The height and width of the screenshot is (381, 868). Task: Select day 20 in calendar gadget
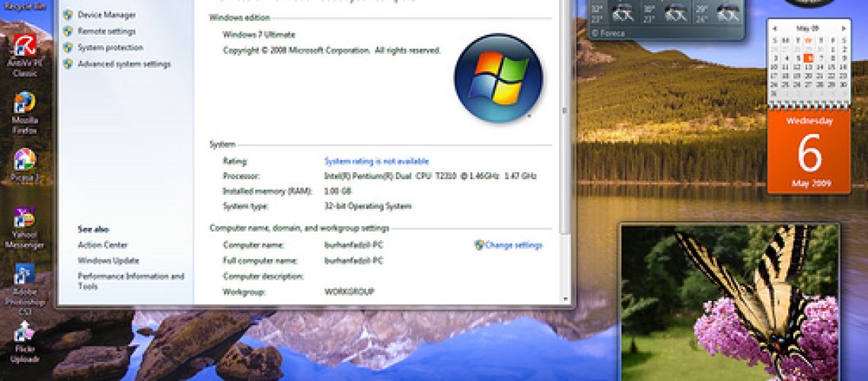809,76
